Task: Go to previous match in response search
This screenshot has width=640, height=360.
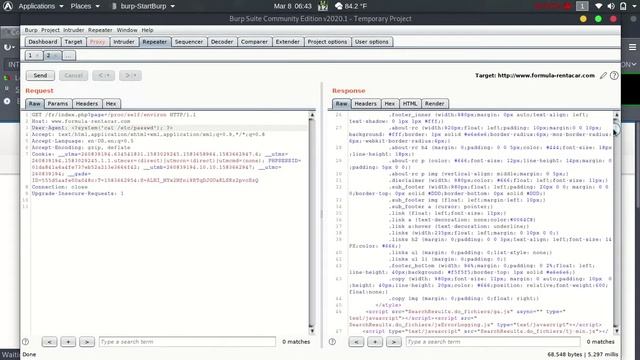Action: 356,342
